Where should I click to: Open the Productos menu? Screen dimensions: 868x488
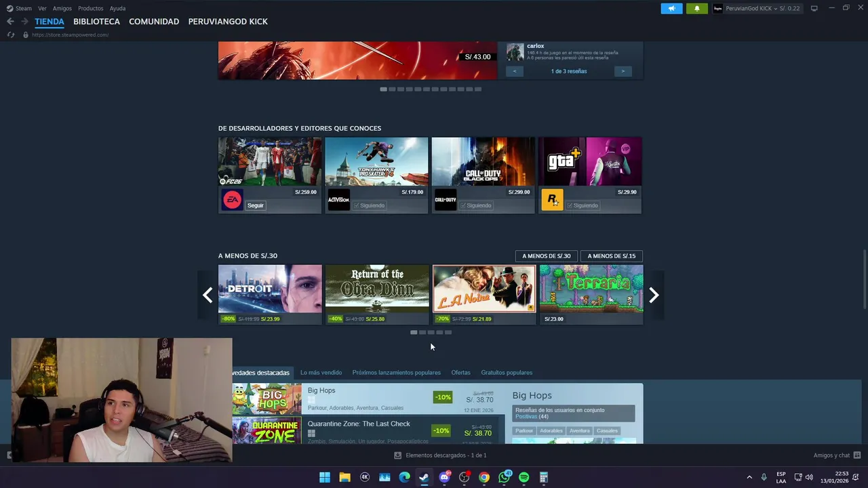click(91, 8)
